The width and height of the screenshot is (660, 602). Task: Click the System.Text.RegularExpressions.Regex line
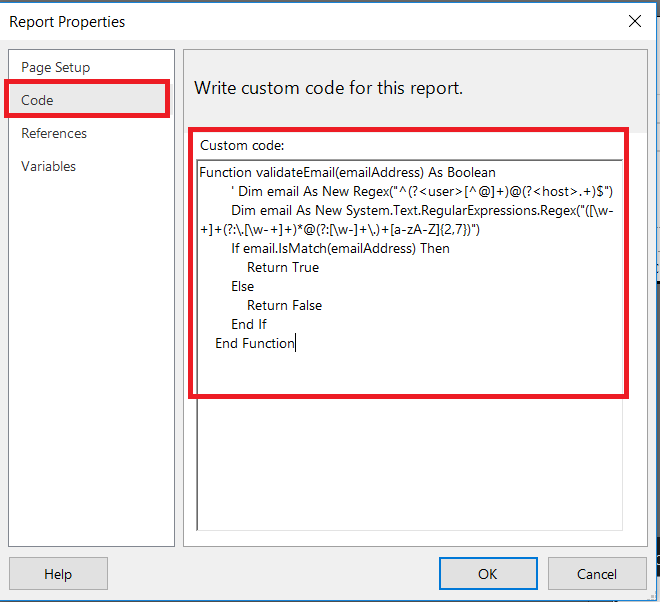coord(420,211)
